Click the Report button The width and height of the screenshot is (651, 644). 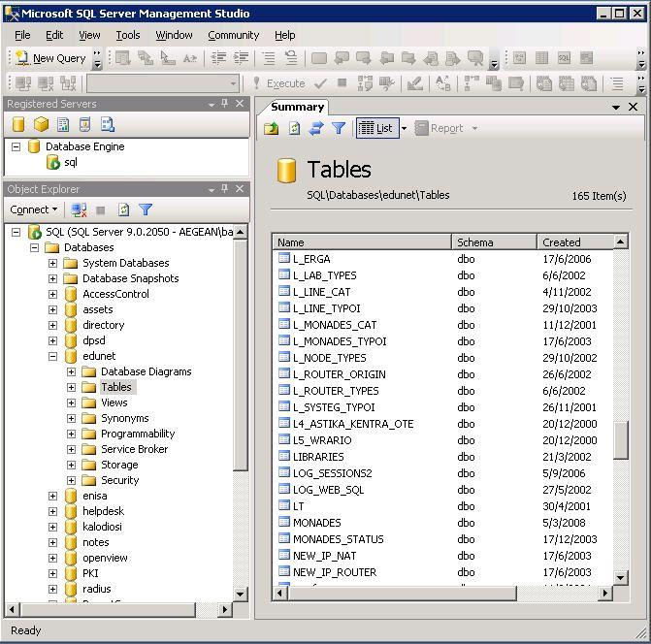[x=439, y=128]
